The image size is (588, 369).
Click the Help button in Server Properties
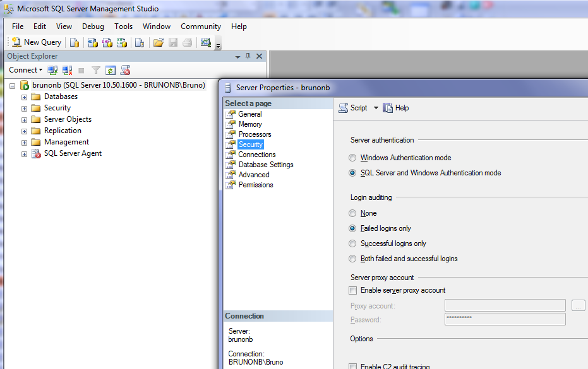(396, 108)
